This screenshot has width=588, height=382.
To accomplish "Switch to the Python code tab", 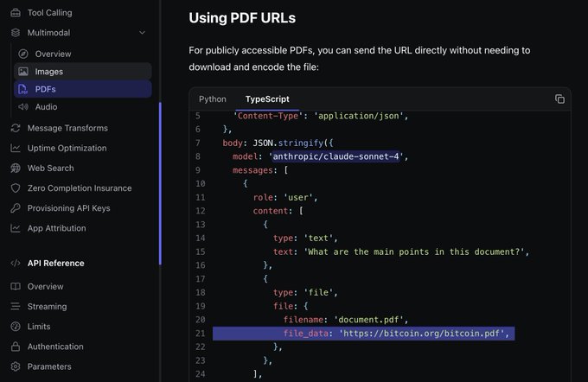I will pyautogui.click(x=212, y=99).
